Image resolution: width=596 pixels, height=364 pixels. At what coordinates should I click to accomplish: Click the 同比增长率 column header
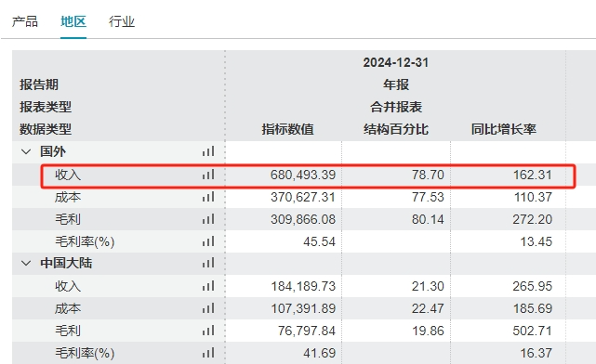[504, 129]
